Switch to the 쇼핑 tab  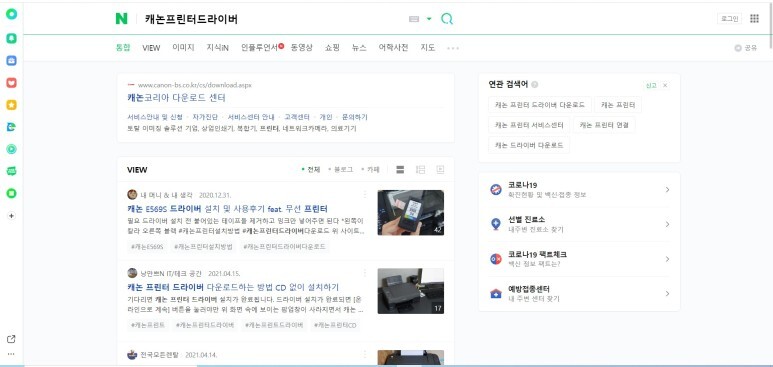tap(332, 48)
